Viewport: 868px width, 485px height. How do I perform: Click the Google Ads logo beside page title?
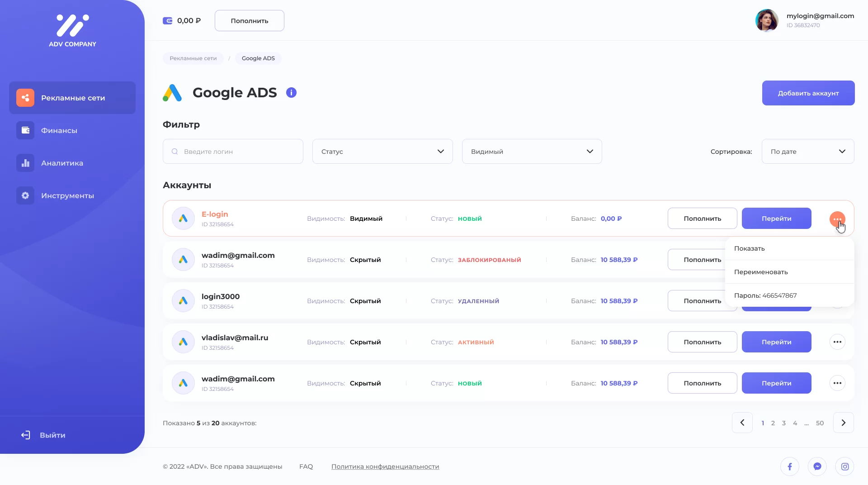(x=172, y=93)
